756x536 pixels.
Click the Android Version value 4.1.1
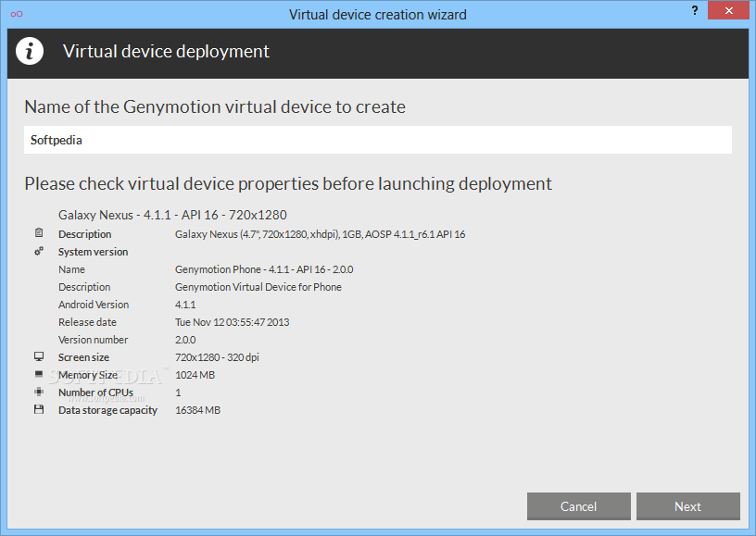tap(185, 305)
